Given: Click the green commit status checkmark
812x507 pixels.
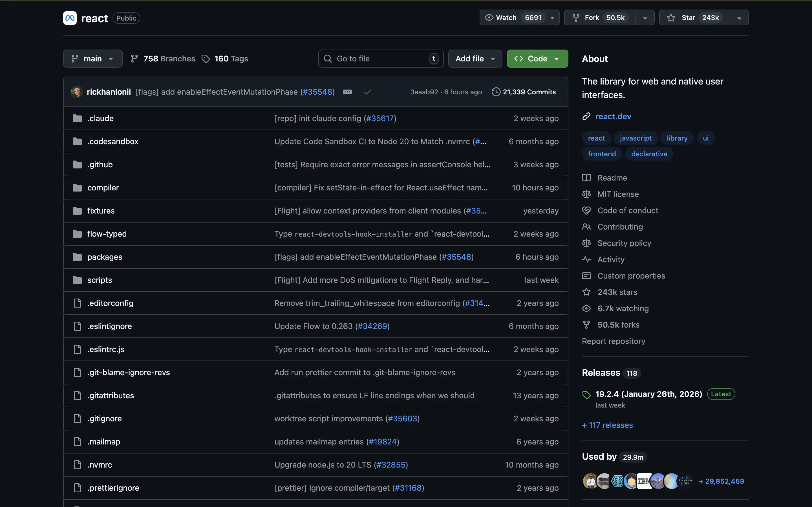Looking at the screenshot, I should tap(367, 92).
